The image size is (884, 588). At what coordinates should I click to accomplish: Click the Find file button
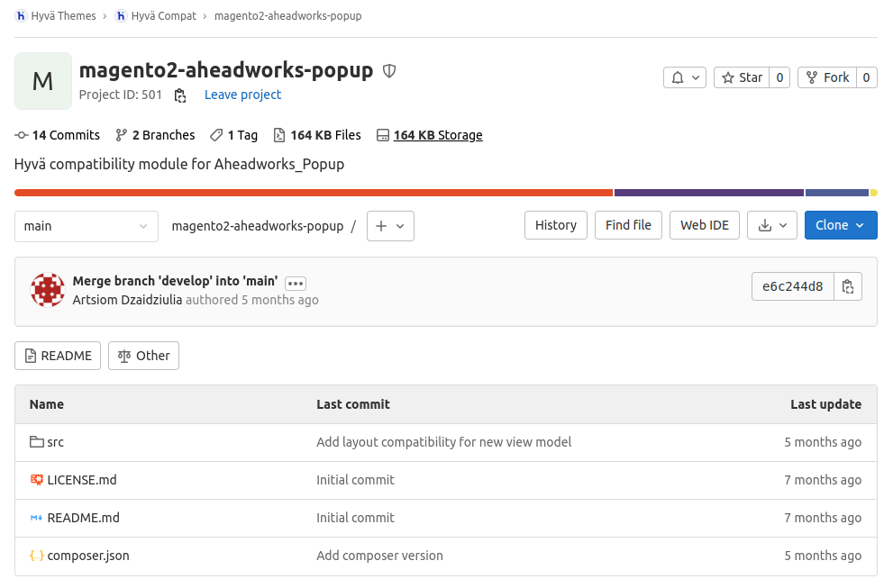coord(628,225)
